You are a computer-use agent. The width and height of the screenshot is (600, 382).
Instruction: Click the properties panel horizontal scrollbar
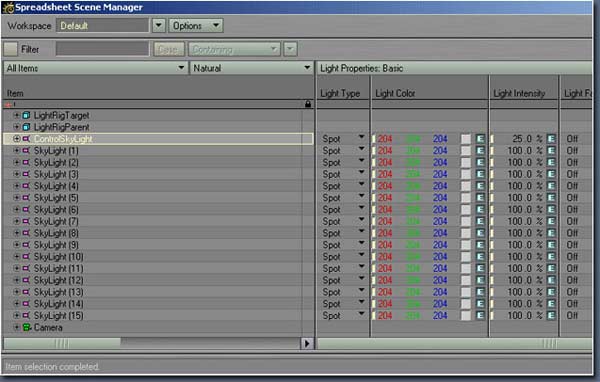click(x=455, y=343)
